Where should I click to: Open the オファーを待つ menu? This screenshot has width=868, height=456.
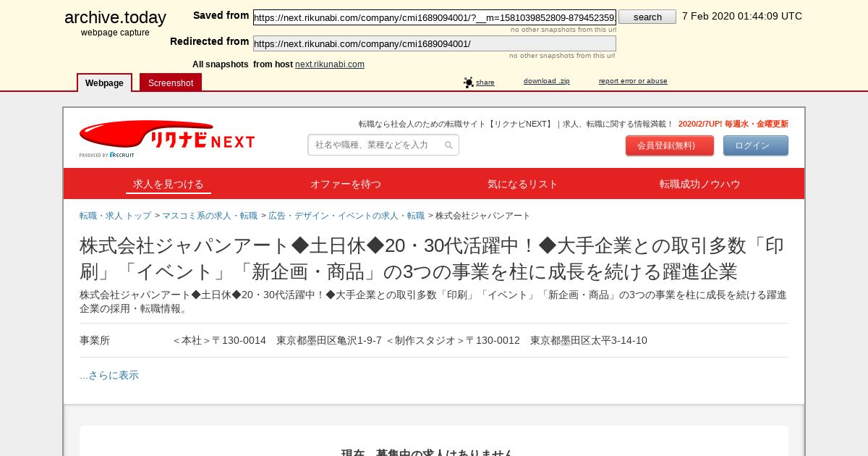346,184
